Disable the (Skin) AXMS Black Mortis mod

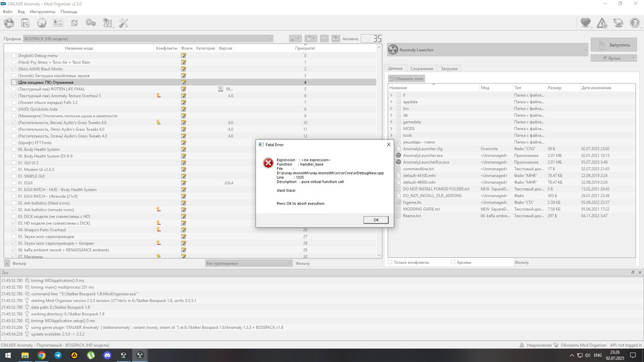point(14,69)
